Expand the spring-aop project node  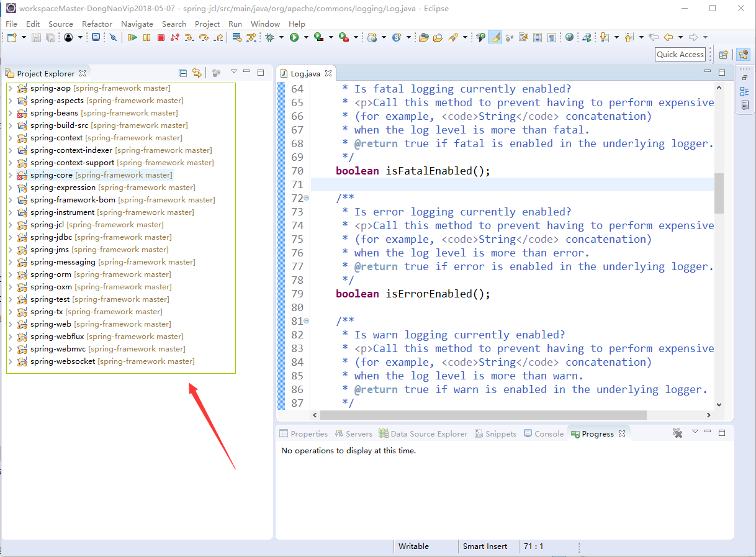[10, 88]
